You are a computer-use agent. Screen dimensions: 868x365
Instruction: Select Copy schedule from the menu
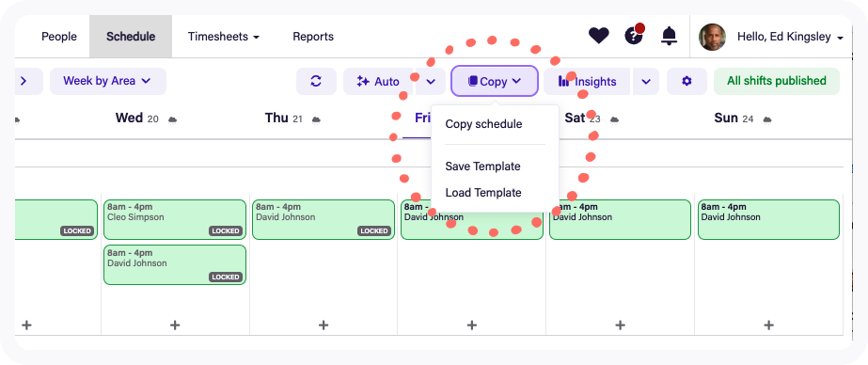(x=483, y=124)
